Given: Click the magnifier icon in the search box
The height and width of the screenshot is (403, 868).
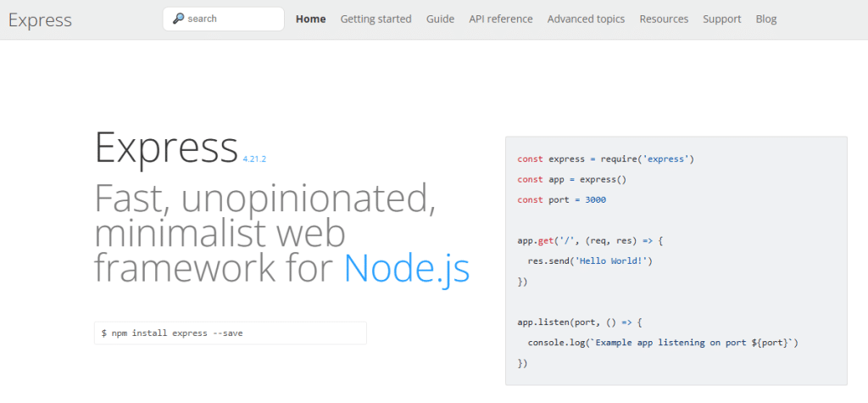Looking at the screenshot, I should pos(178,19).
